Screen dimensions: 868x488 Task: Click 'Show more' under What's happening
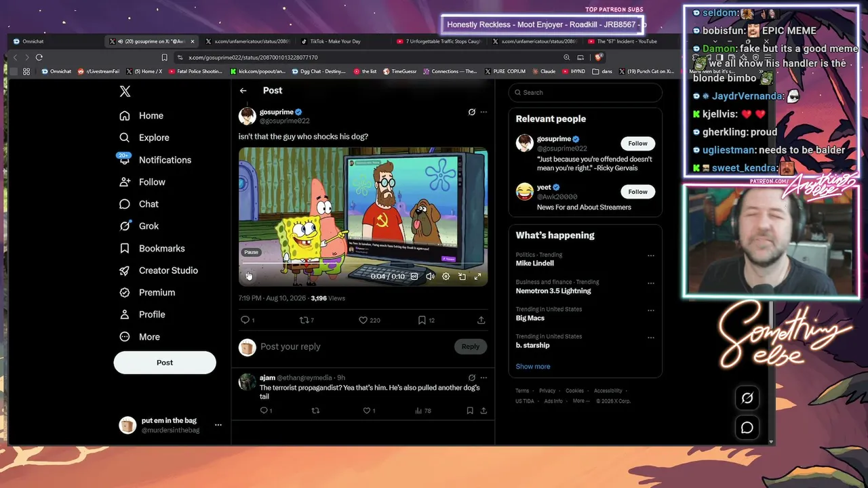tap(533, 367)
